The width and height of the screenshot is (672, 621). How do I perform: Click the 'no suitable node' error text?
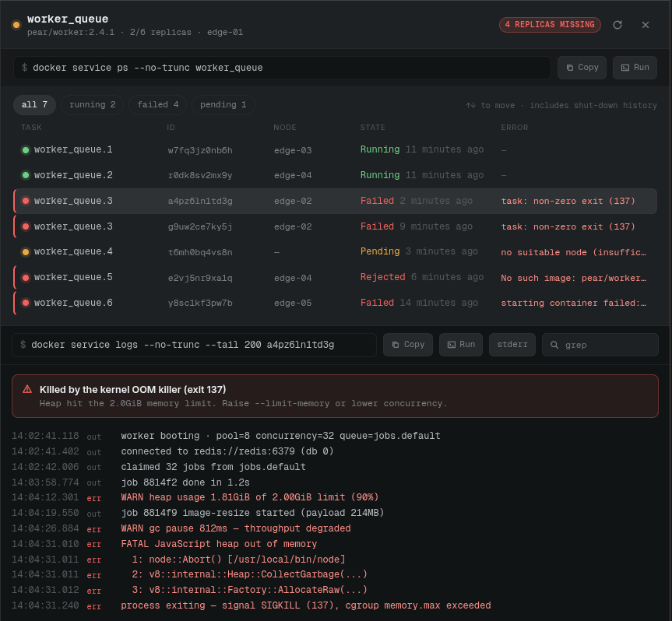[573, 252]
